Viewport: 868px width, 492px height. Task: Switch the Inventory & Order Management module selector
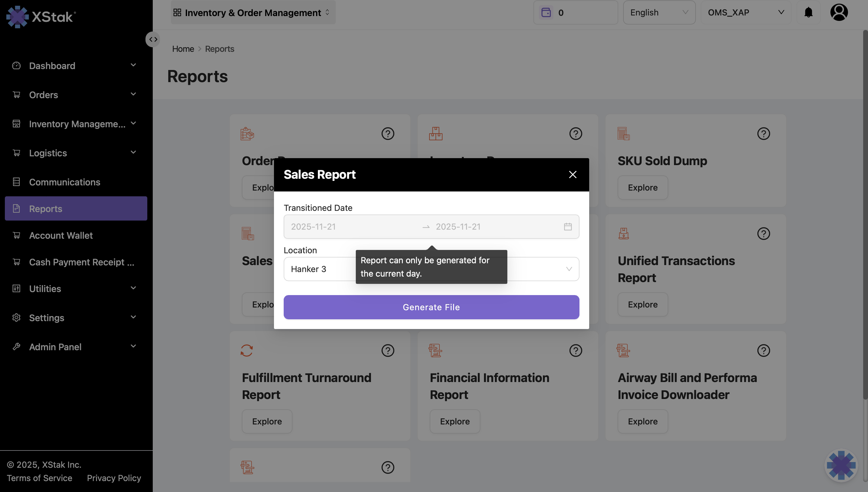252,12
